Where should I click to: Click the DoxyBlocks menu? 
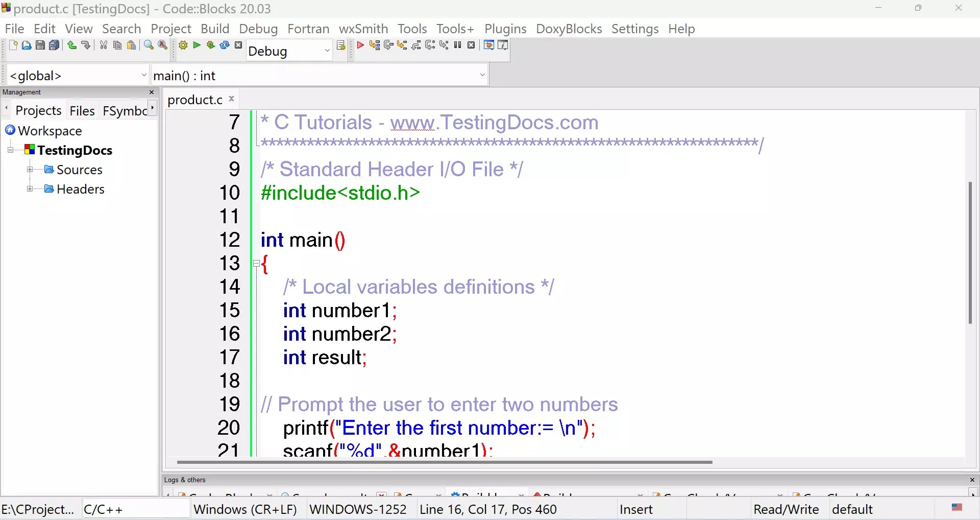pos(569,29)
